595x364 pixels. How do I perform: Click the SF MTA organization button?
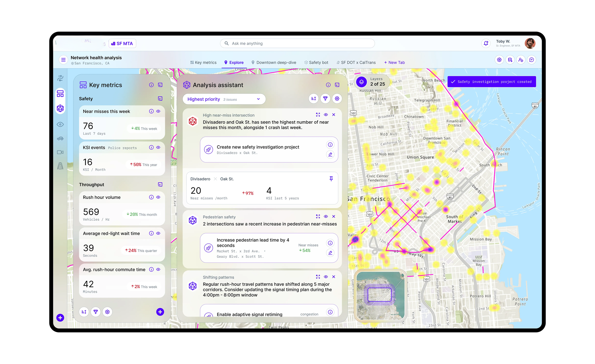[x=122, y=44]
